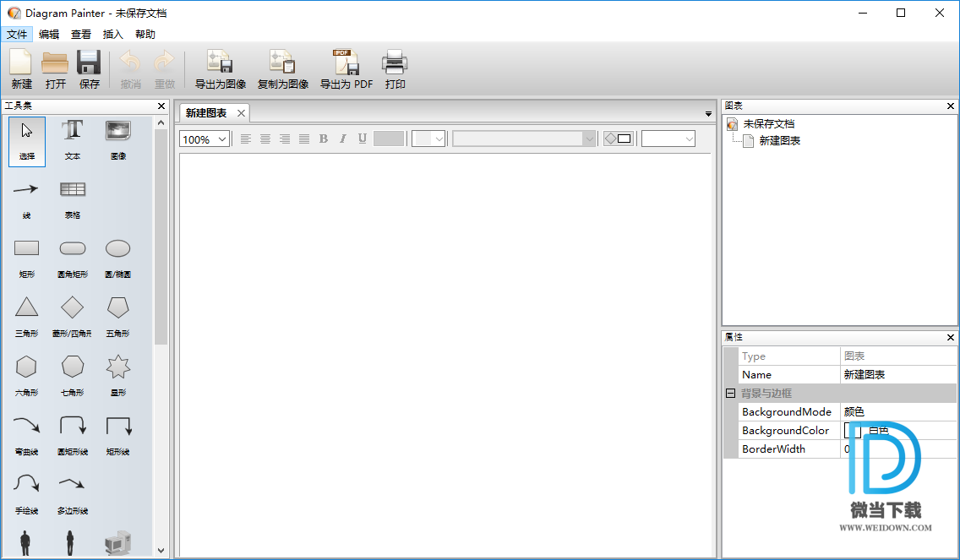Click the 导出为图像 export image icon
This screenshot has width=960, height=560.
220,69
